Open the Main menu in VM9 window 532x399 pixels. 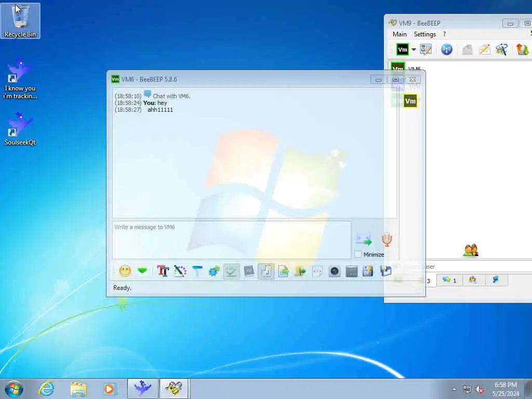pyautogui.click(x=400, y=34)
